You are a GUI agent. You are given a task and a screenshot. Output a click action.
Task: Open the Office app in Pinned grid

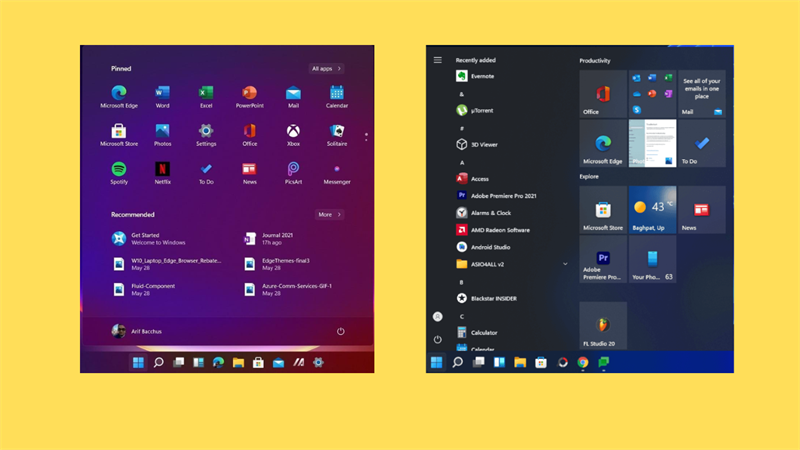tap(249, 135)
